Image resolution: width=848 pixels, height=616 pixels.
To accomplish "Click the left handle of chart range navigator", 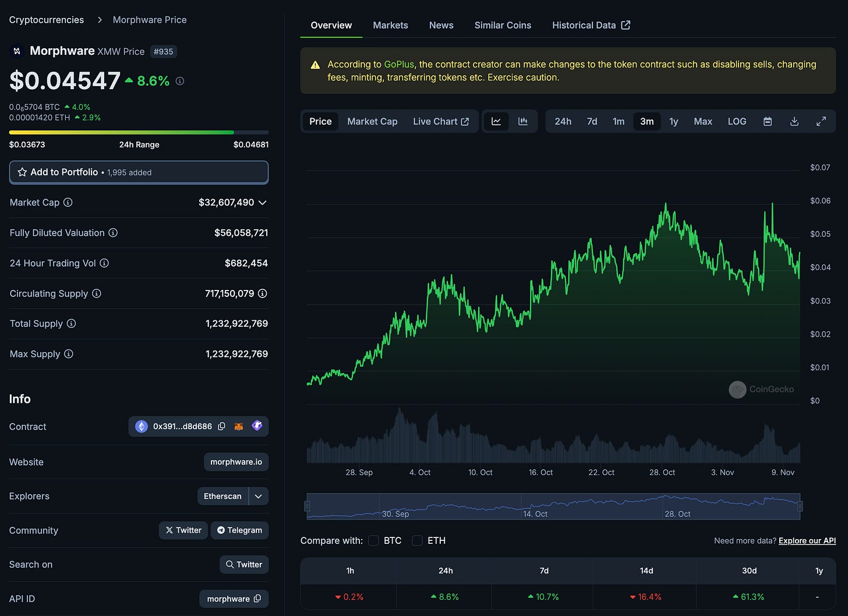I will pos(307,506).
